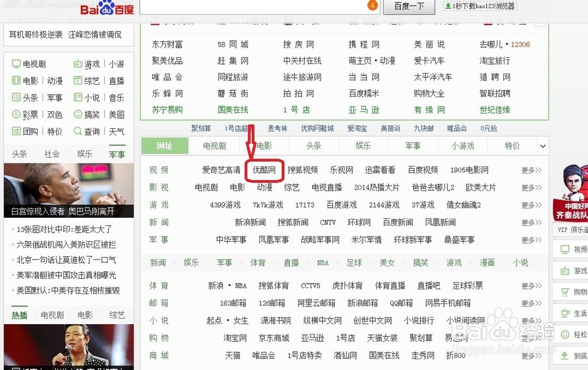Select the 社会 news tab in left panel
Image resolution: width=588 pixels, height=370 pixels.
pos(52,154)
